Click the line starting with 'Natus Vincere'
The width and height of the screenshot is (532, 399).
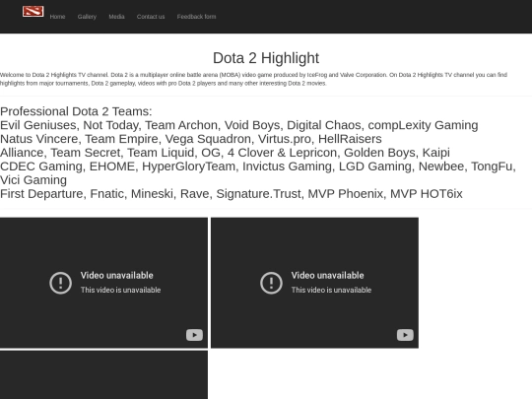point(191,139)
